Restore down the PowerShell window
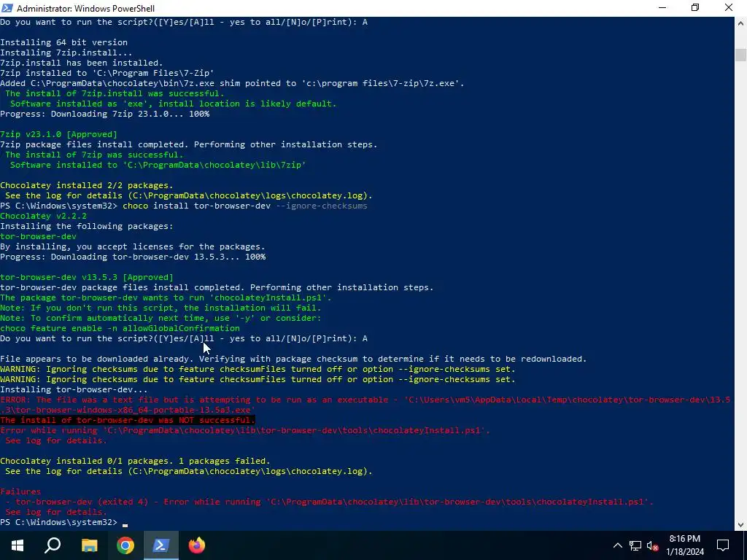 695,8
